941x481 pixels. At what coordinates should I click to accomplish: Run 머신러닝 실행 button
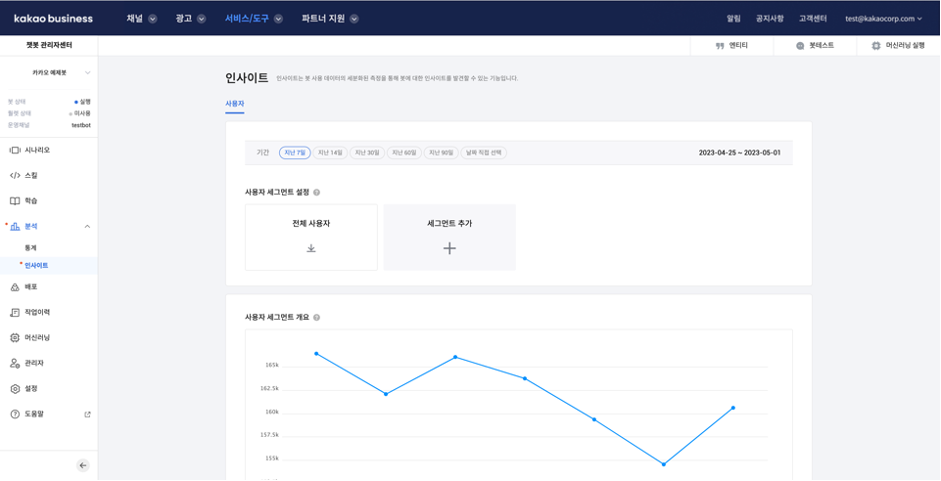click(x=898, y=46)
